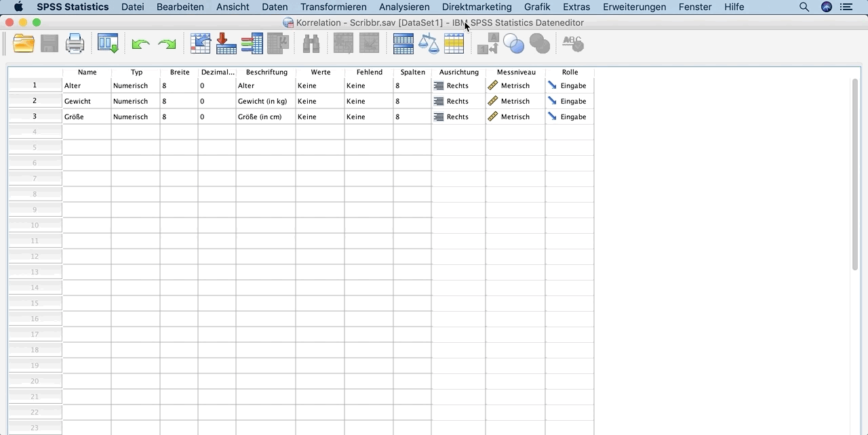Open the Daten menu
The width and height of the screenshot is (868, 435).
(x=275, y=7)
